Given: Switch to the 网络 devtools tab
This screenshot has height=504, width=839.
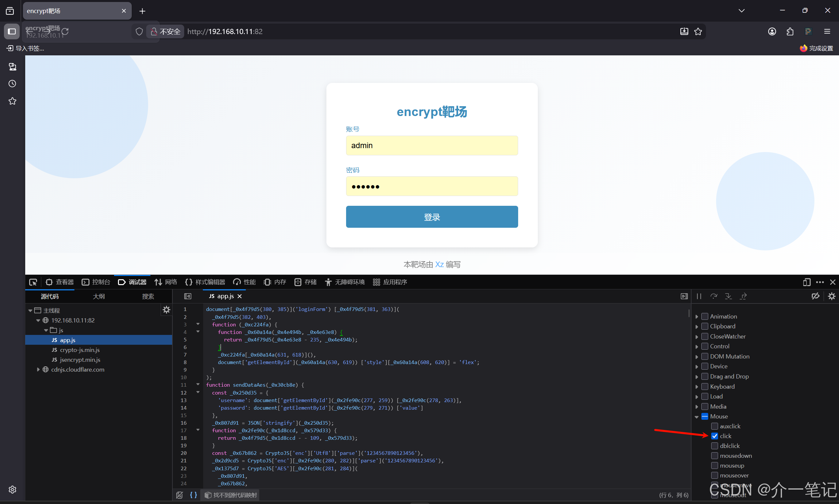Looking at the screenshot, I should (x=166, y=282).
